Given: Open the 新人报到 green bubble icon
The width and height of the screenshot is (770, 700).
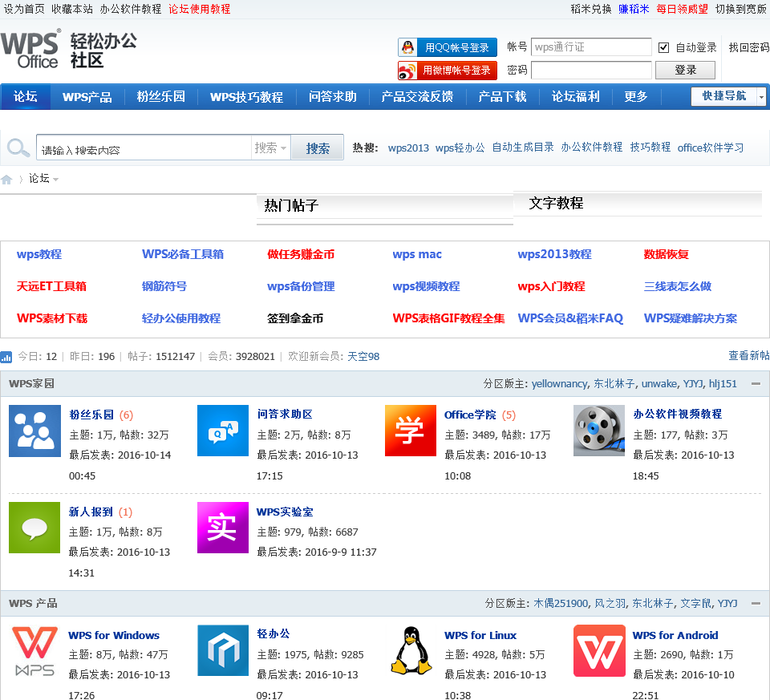Looking at the screenshot, I should [x=34, y=528].
